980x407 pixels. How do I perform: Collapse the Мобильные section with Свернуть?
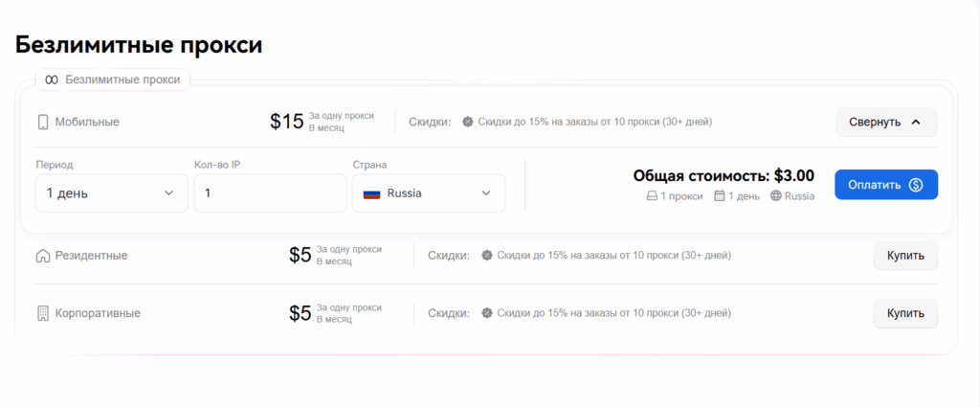click(886, 122)
